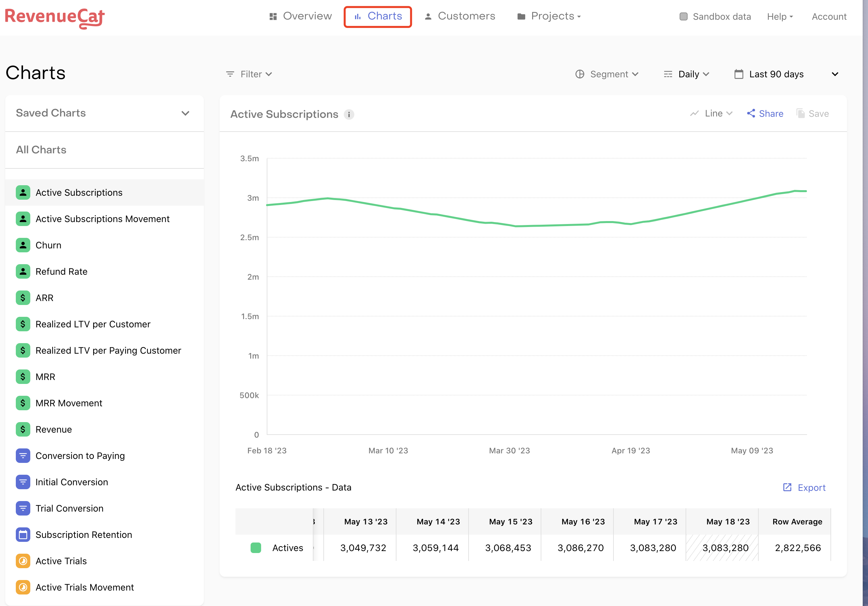Click the Export icon above data table

[787, 487]
